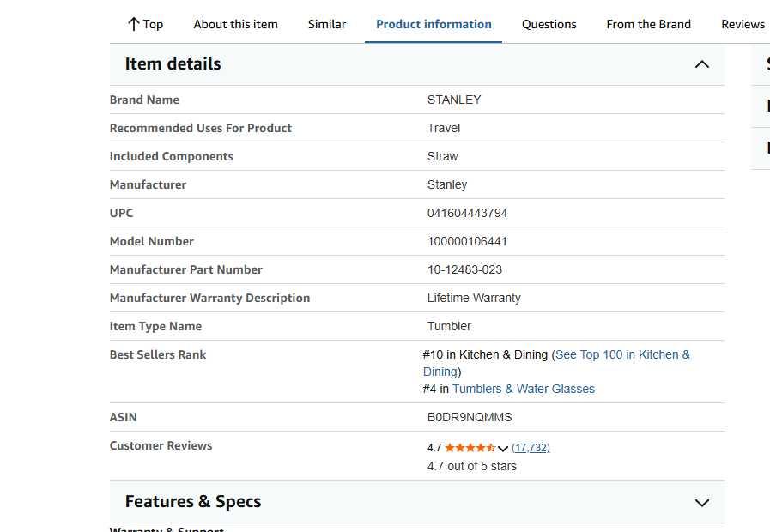Viewport: 770px width, 532px height.
Task: Click the Item details heading
Action: click(173, 63)
